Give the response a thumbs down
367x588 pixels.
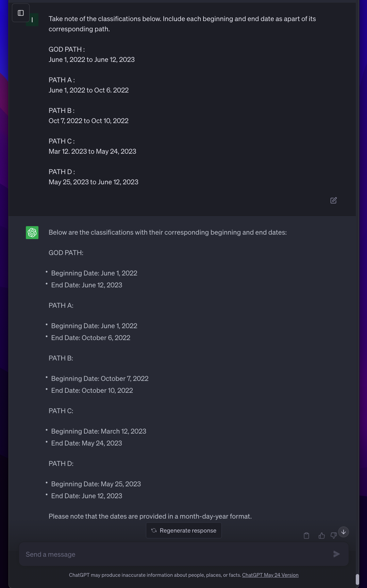(333, 536)
